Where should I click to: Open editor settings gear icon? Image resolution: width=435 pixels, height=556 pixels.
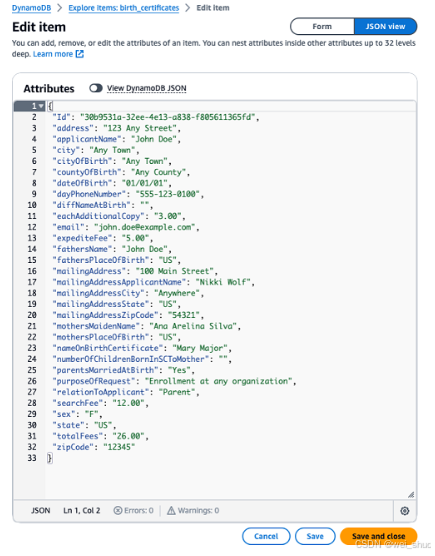pos(405,511)
